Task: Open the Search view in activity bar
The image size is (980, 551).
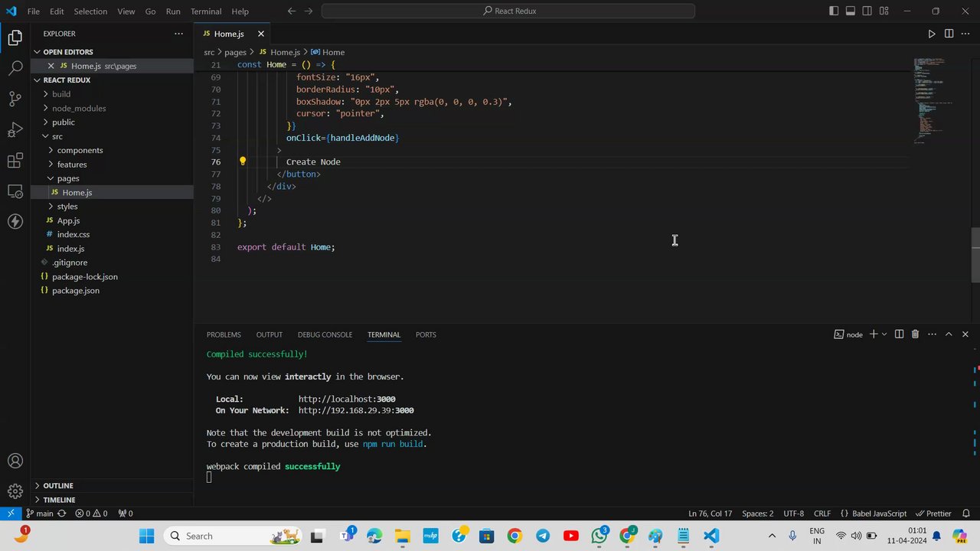Action: 15,68
